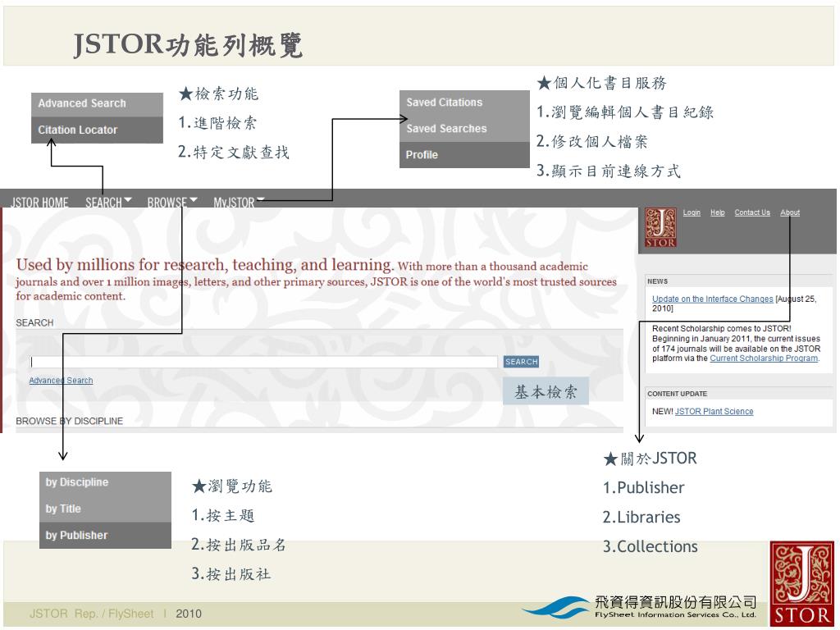
Task: Open Update on the Interface Changes link
Action: coord(713,299)
